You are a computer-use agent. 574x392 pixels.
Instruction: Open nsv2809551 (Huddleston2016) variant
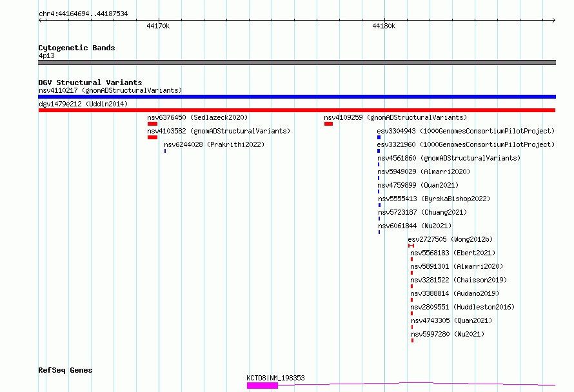click(x=462, y=307)
